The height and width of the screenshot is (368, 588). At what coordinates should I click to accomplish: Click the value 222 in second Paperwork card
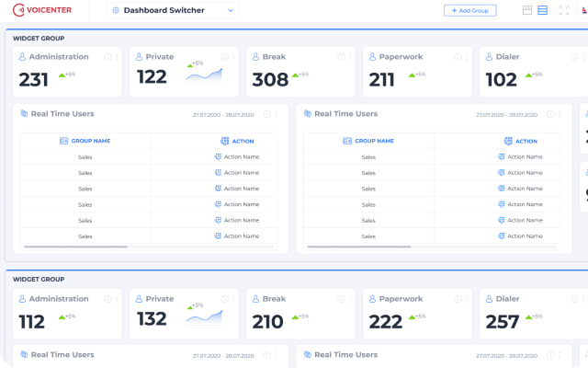[386, 322]
